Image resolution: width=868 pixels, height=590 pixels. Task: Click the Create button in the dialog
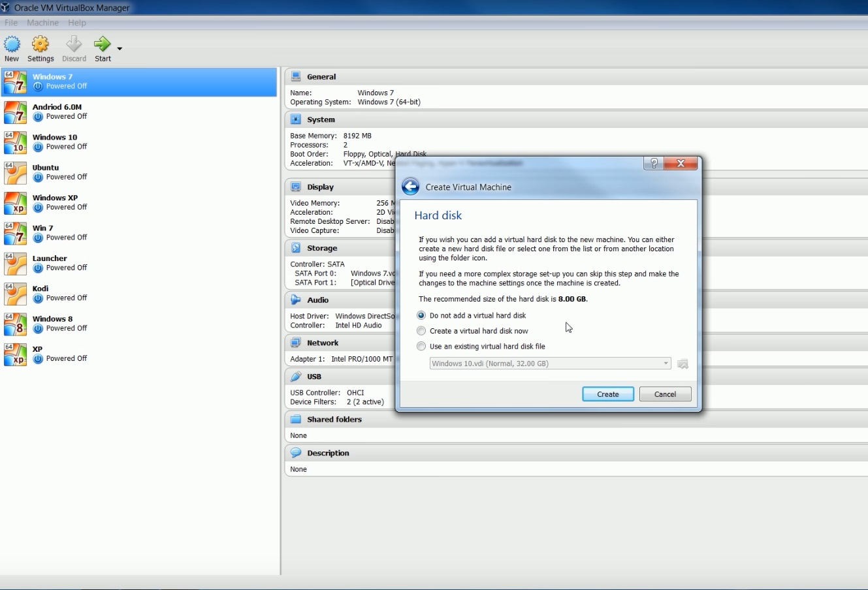(608, 394)
